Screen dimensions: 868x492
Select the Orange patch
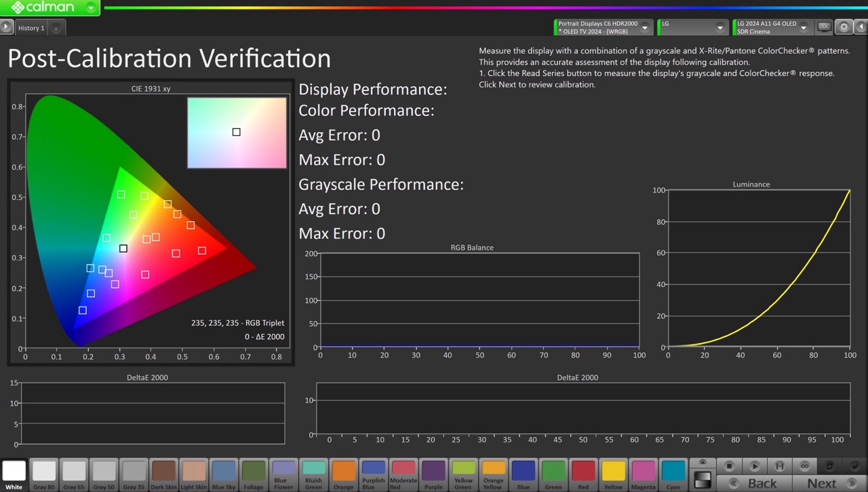343,474
